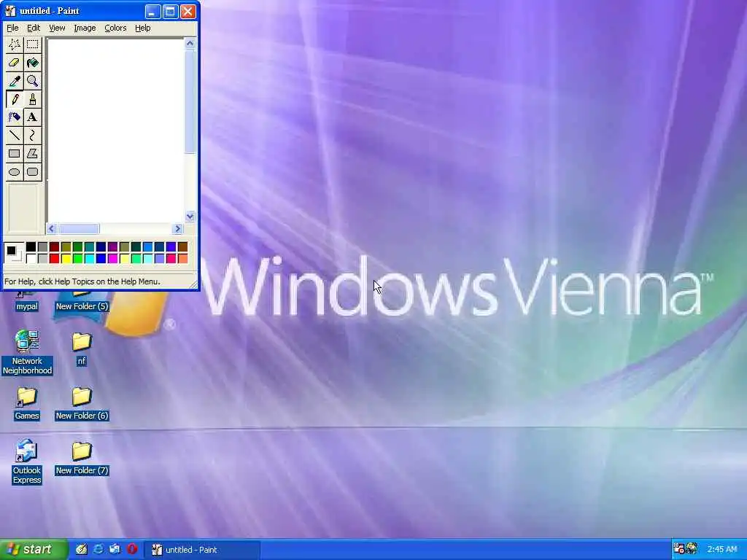Pick the black color swatch in palette
Image resolution: width=747 pixels, height=560 pixels.
pyautogui.click(x=31, y=246)
